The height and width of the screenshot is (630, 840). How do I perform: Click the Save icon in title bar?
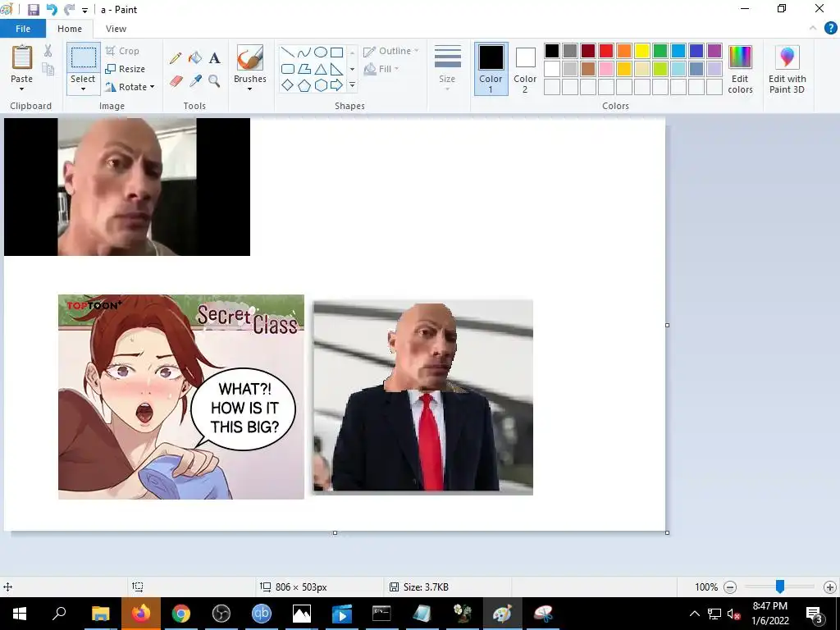coord(33,10)
